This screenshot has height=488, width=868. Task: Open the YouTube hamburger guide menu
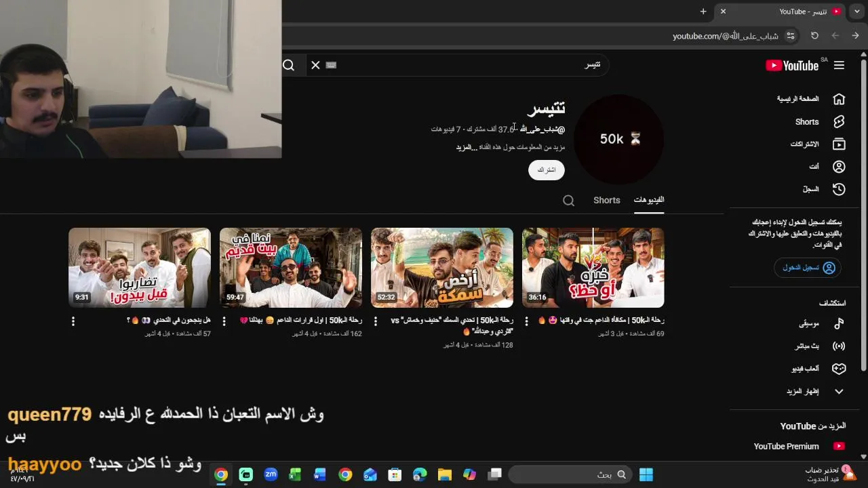pos(839,65)
